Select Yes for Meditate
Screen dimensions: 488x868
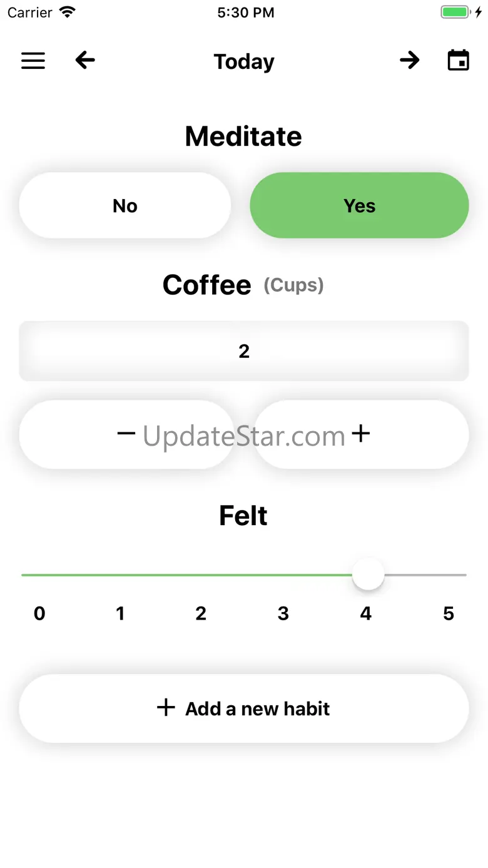tap(359, 206)
